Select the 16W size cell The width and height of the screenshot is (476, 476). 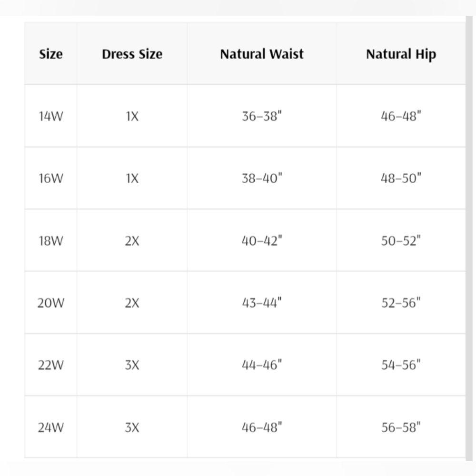pos(51,178)
